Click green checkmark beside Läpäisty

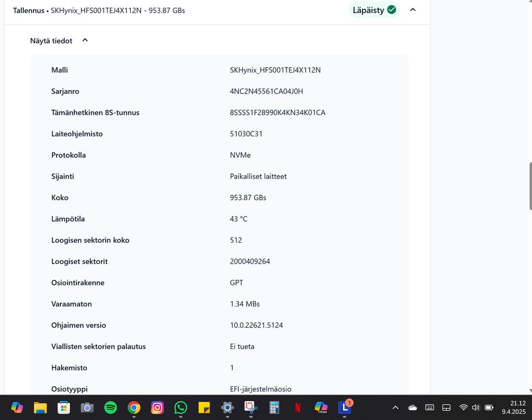392,10
